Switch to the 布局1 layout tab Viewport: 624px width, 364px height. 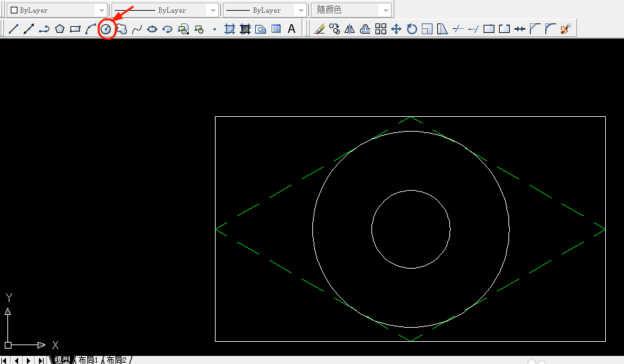coord(87,360)
